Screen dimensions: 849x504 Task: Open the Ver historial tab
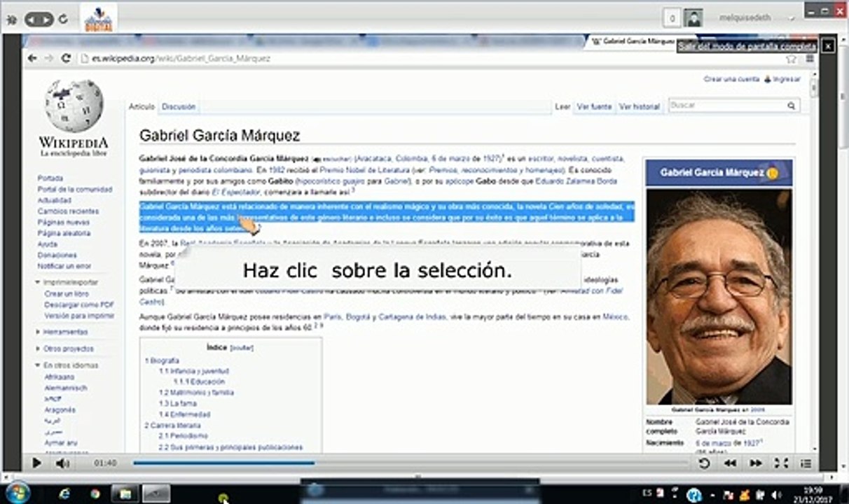tap(640, 106)
